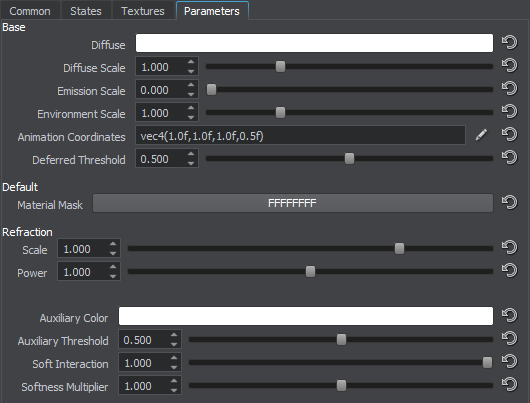Click the Animation Coordinates text field
The image size is (530, 403).
click(300, 135)
